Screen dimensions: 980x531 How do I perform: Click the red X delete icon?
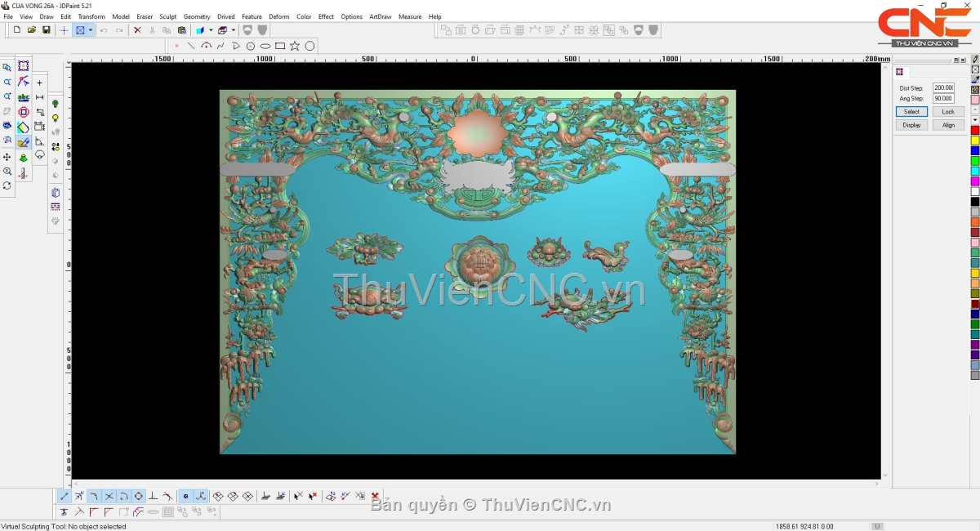tap(137, 30)
